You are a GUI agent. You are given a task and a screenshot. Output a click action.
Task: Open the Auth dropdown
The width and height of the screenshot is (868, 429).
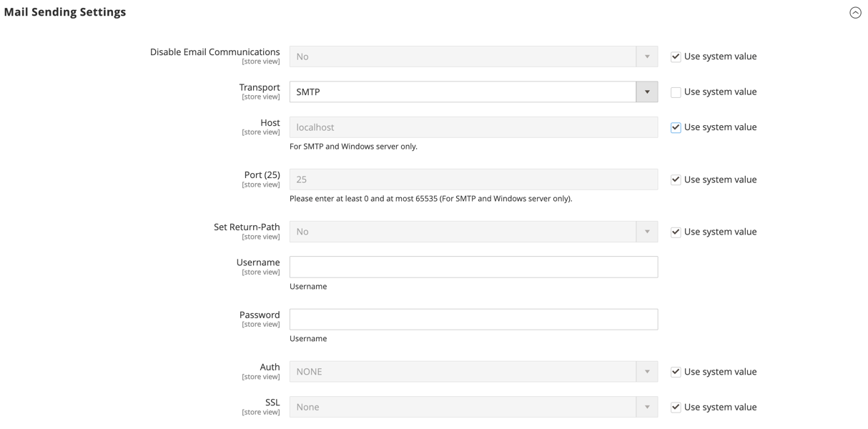473,372
